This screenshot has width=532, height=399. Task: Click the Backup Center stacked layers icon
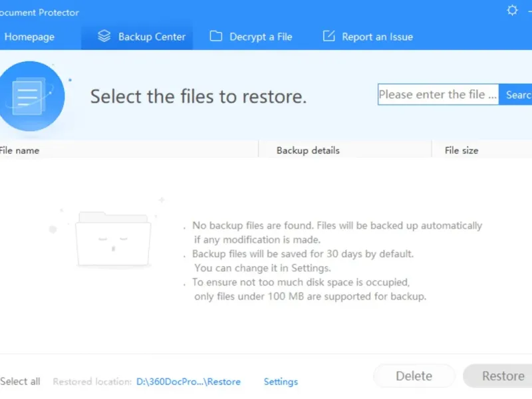(x=104, y=37)
